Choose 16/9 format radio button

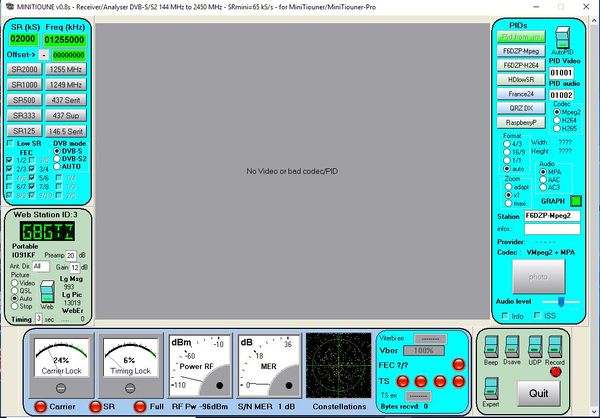click(x=505, y=151)
